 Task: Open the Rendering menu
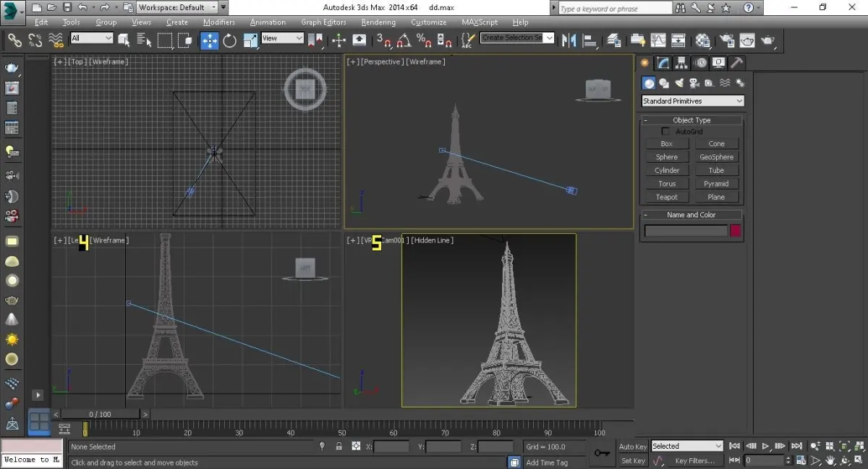click(x=378, y=22)
